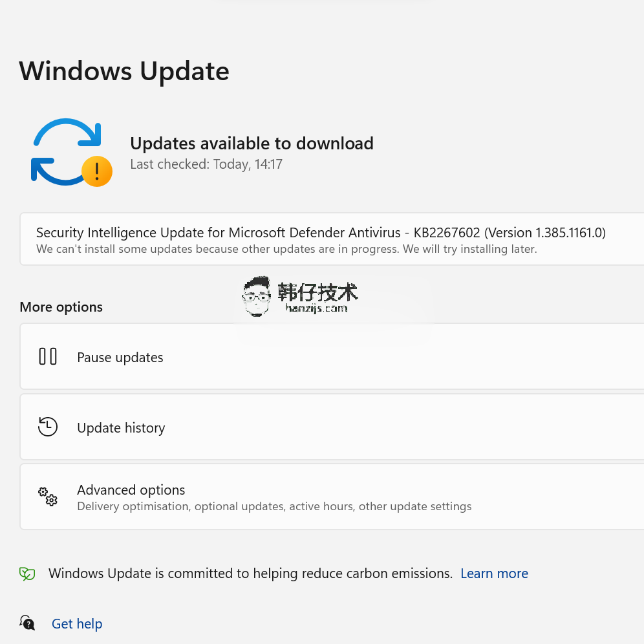Open the Pause updates option
The image size is (644, 644).
pyautogui.click(x=332, y=356)
